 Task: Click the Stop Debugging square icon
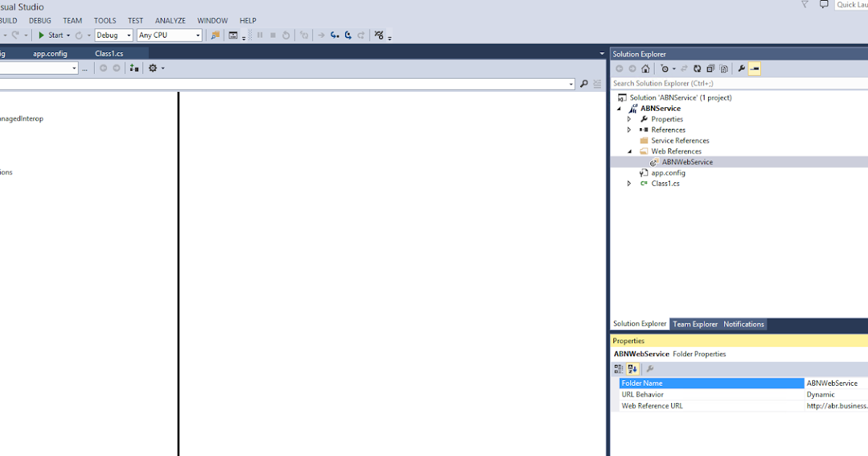tap(273, 35)
